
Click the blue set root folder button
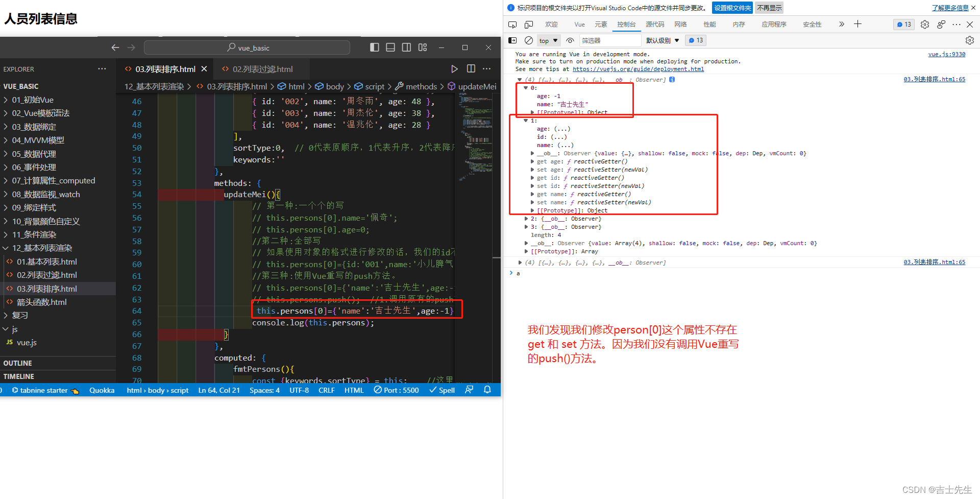(x=732, y=8)
